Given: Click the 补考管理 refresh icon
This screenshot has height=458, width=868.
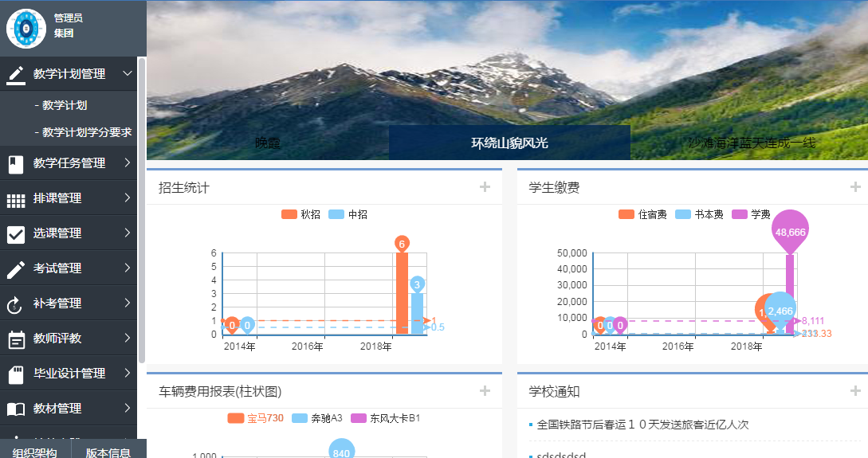Looking at the screenshot, I should (x=16, y=304).
